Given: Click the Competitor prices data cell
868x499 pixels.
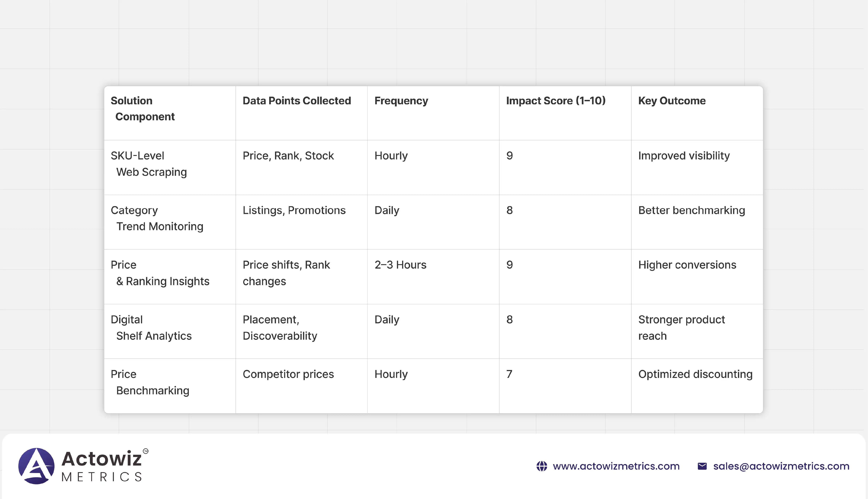Looking at the screenshot, I should (x=288, y=374).
